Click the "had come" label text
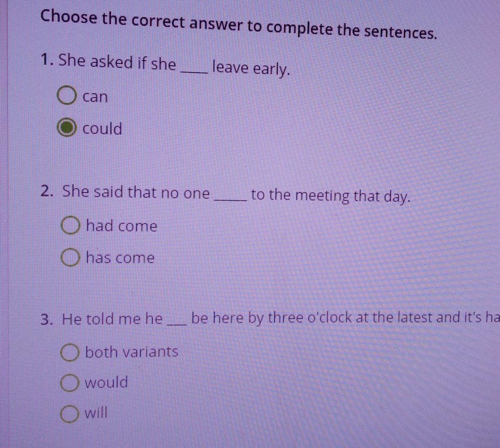This screenshot has width=500, height=448. (x=122, y=226)
